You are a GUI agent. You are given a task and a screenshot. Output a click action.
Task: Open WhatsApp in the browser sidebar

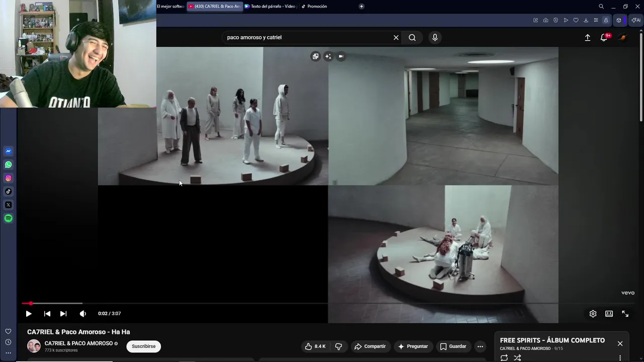pos(9,164)
